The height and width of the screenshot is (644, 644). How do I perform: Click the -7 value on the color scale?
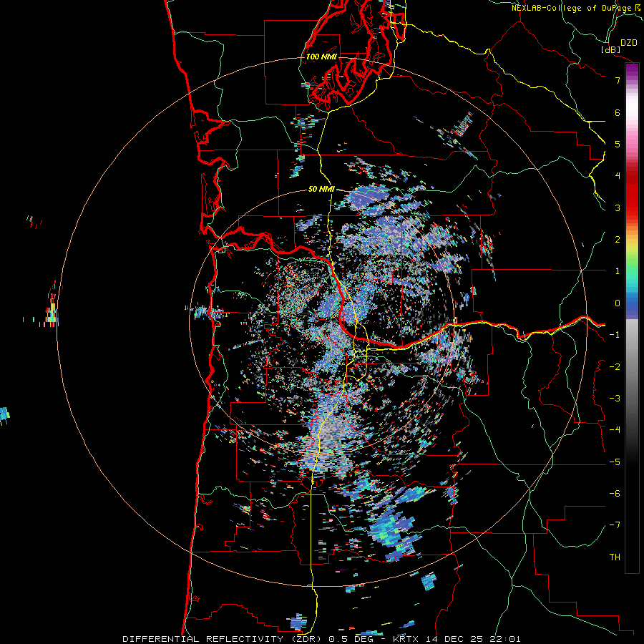615,525
